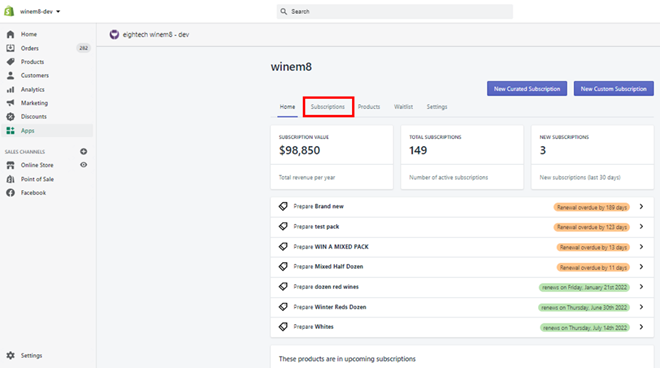Expand the Winter Reds Dozen row chevron
The image size is (660, 368).
click(641, 307)
